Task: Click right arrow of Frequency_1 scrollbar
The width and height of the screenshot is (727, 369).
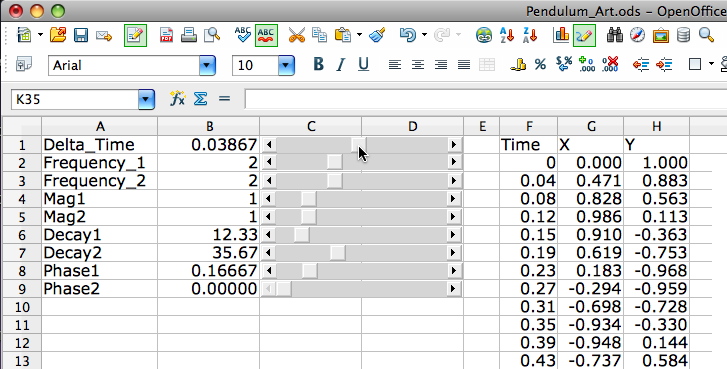Action: (454, 162)
